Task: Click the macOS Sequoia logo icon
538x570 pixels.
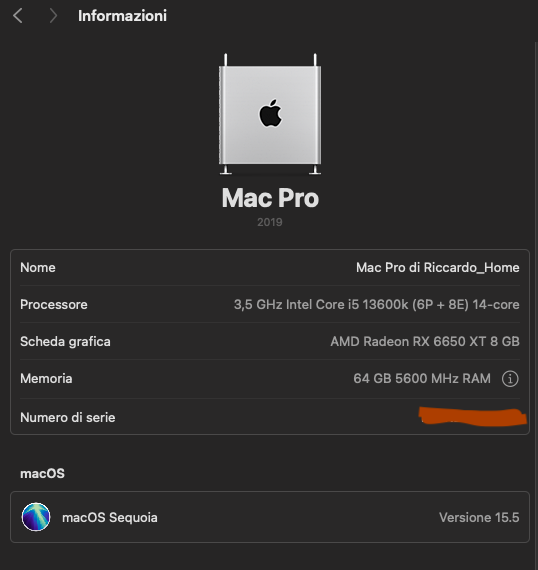Action: click(36, 517)
